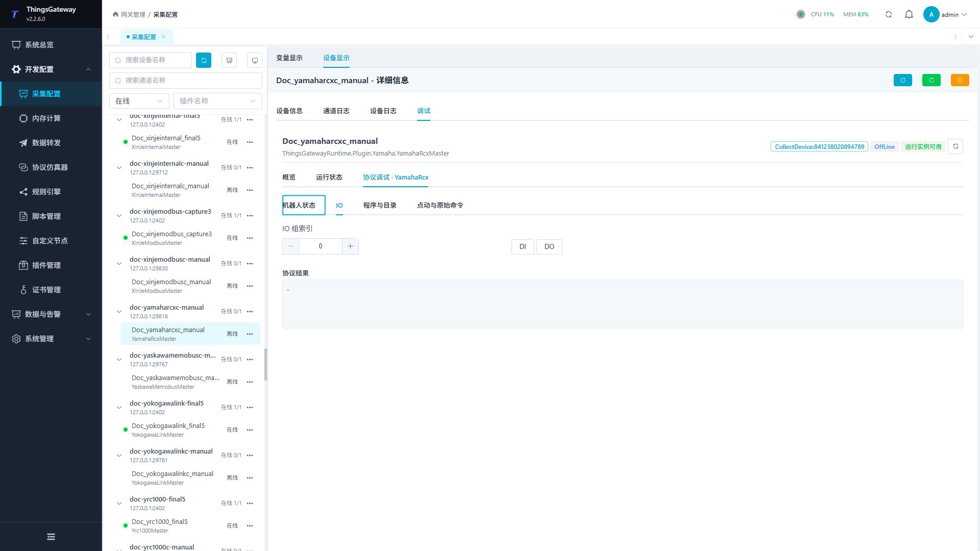Switch to the 设备显示 tab
980x551 pixels.
pyautogui.click(x=336, y=58)
